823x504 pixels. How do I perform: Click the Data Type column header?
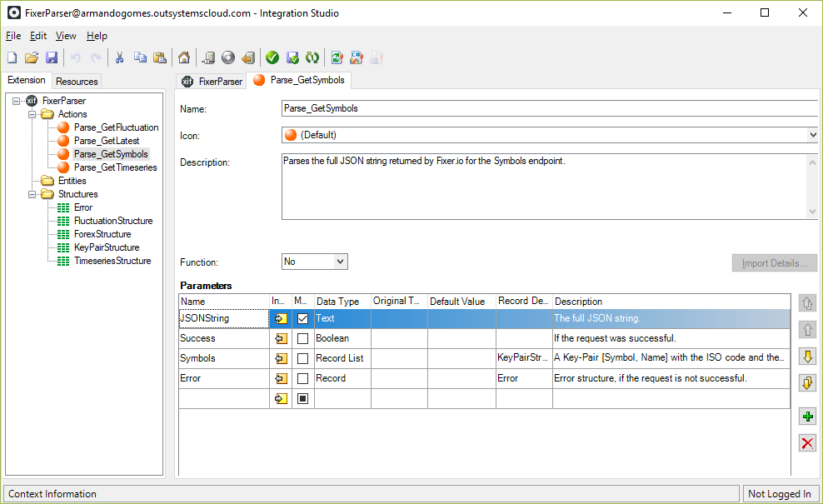pos(342,302)
